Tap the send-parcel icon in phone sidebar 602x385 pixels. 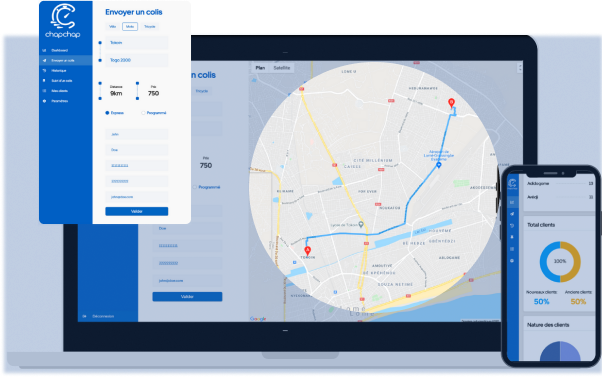tap(512, 214)
